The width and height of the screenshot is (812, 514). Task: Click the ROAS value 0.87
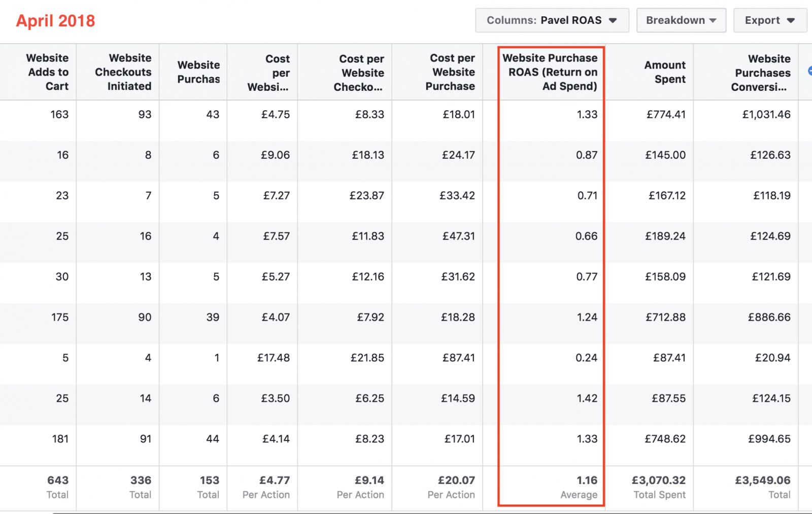(587, 155)
